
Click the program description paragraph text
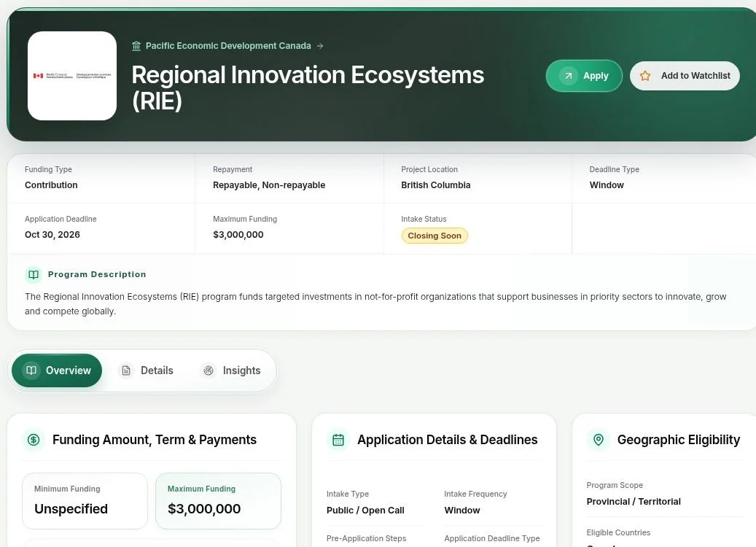click(375, 304)
